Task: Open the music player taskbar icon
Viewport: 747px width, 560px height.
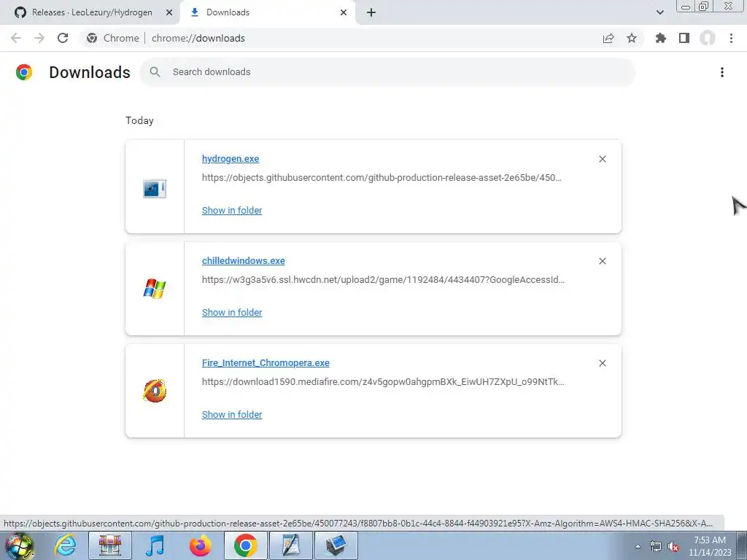Action: (x=155, y=545)
